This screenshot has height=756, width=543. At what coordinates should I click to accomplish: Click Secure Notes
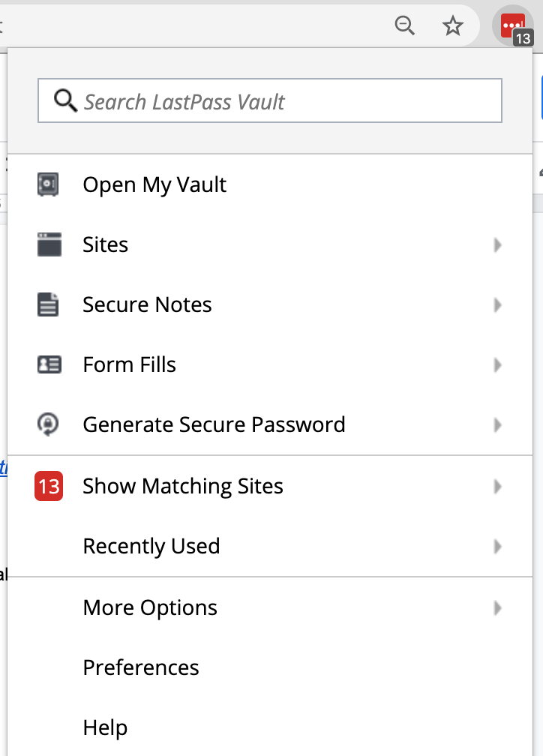point(147,304)
